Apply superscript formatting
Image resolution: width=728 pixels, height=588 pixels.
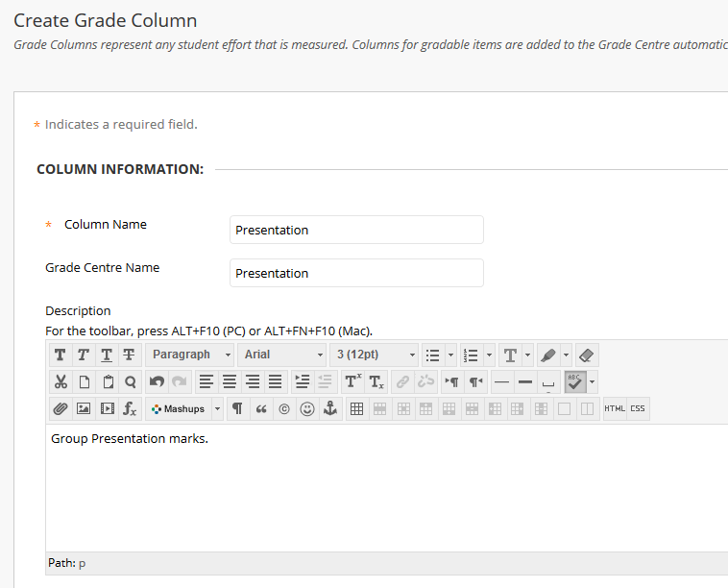click(352, 382)
